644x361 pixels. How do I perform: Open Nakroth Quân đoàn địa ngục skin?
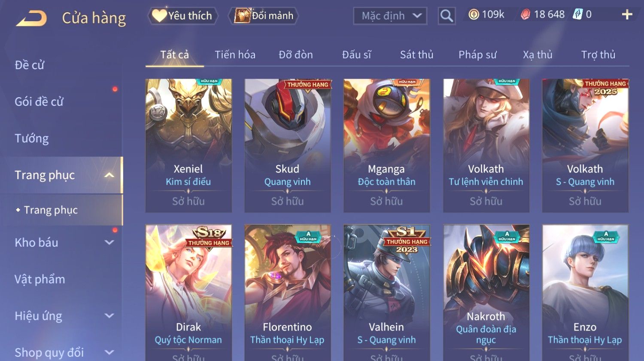coord(486,292)
